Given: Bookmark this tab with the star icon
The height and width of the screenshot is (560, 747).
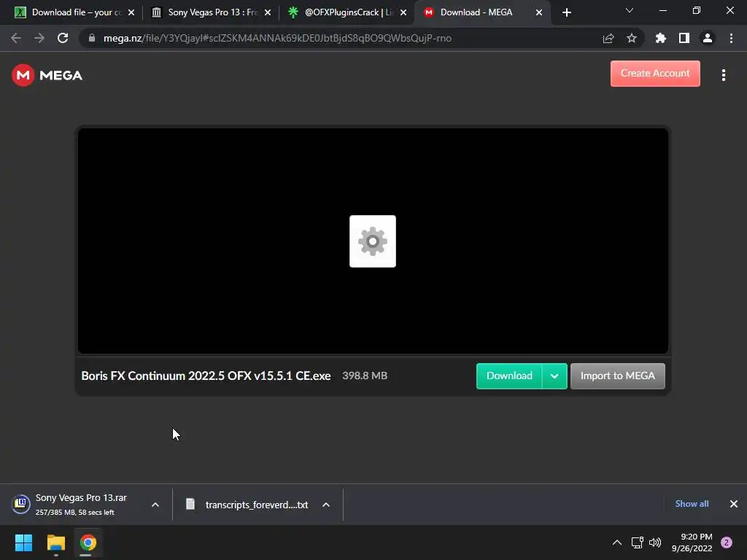Looking at the screenshot, I should coord(632,38).
